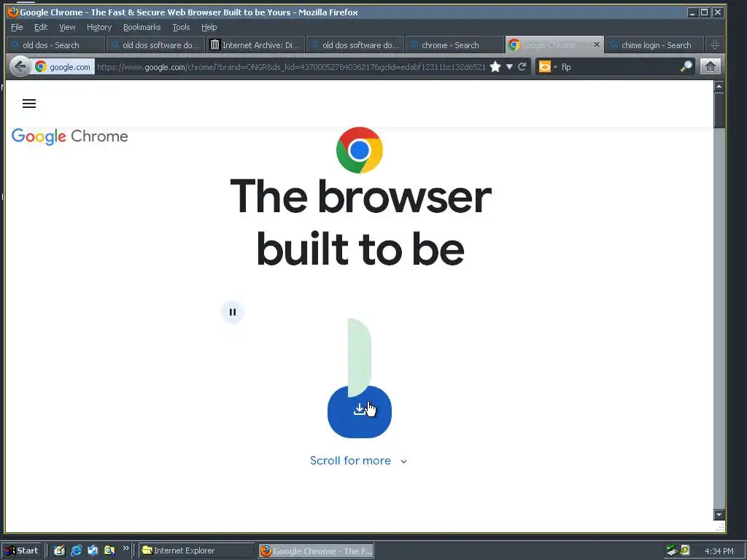This screenshot has width=747, height=560.
Task: Switch to the chrome - Search tab
Action: (x=455, y=45)
